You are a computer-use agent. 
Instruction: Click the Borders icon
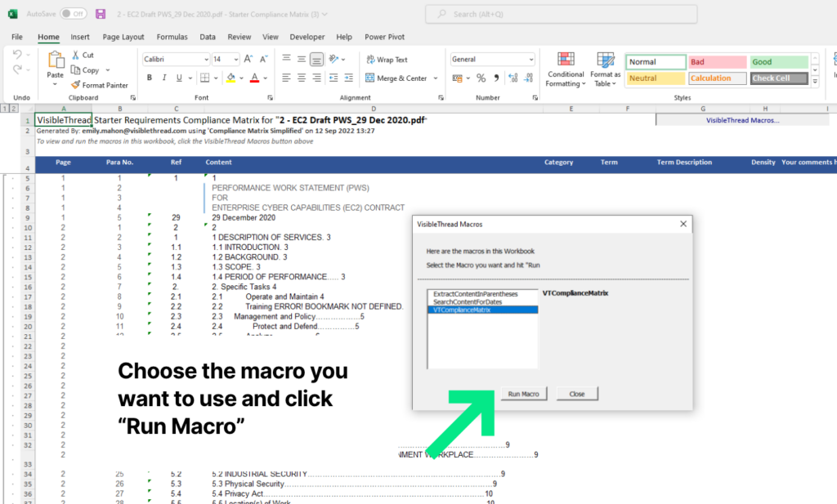pos(204,78)
